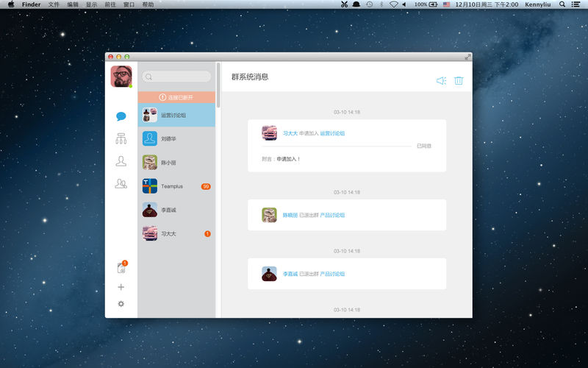Open the file notifications icon with badge
The width and height of the screenshot is (588, 368).
[x=121, y=268]
